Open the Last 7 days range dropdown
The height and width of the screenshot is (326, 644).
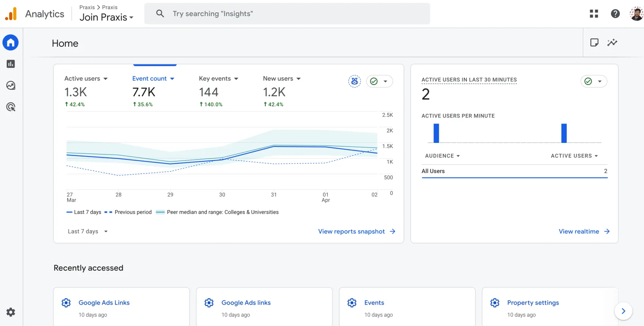[x=88, y=231]
